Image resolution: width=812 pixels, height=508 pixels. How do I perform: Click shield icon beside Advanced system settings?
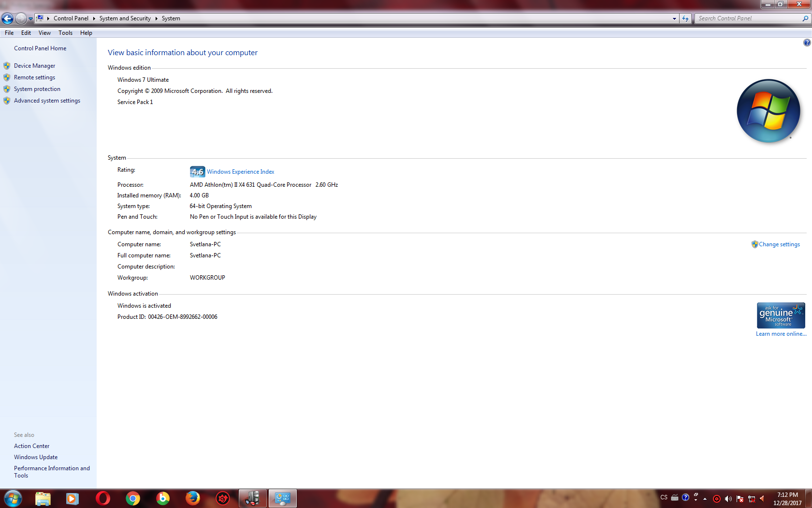(7, 101)
